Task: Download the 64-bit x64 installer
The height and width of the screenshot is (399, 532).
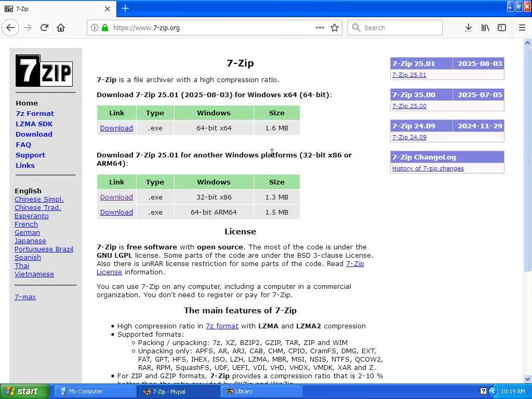Action: click(116, 128)
